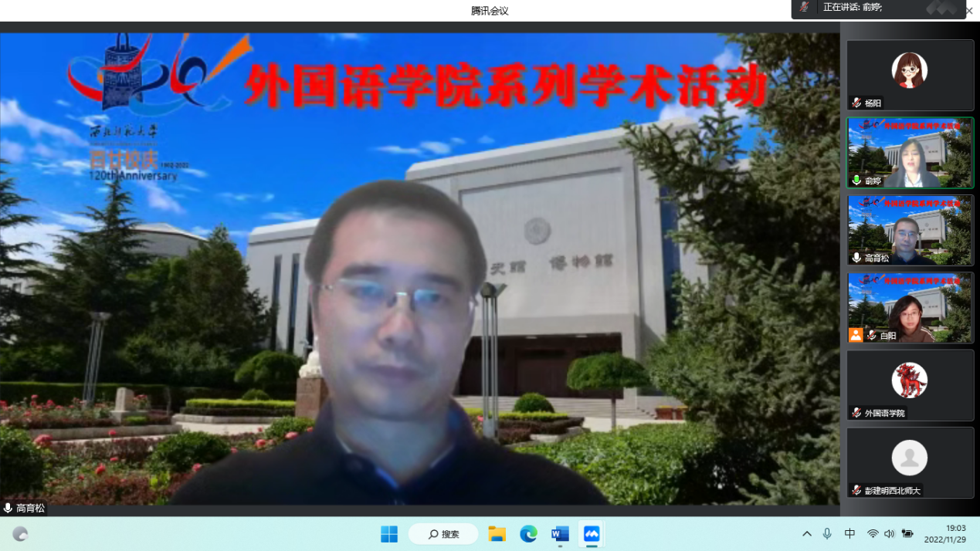Image resolution: width=980 pixels, height=551 pixels.
Task: Open the Wi-Fi network quick settings
Action: point(873,534)
